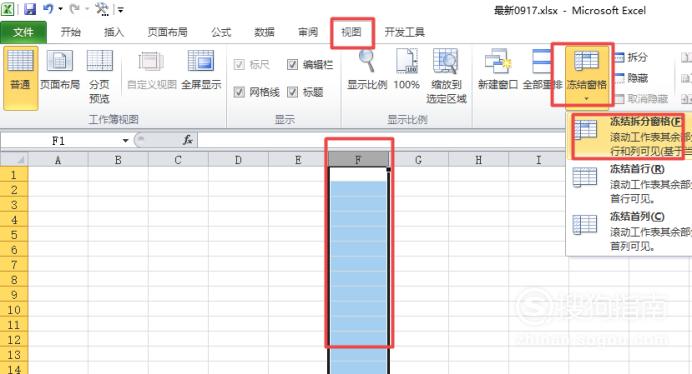Select row 10 header
The width and height of the screenshot is (692, 374).
(x=14, y=310)
